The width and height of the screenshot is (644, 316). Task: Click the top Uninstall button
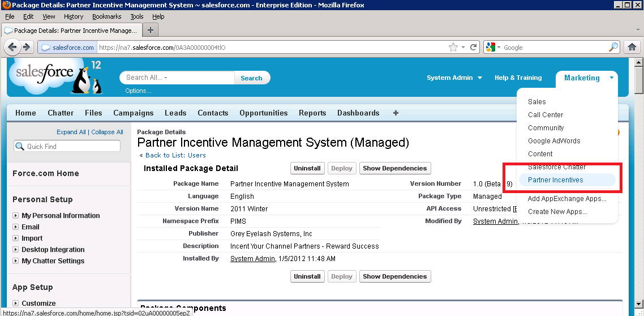pyautogui.click(x=307, y=168)
